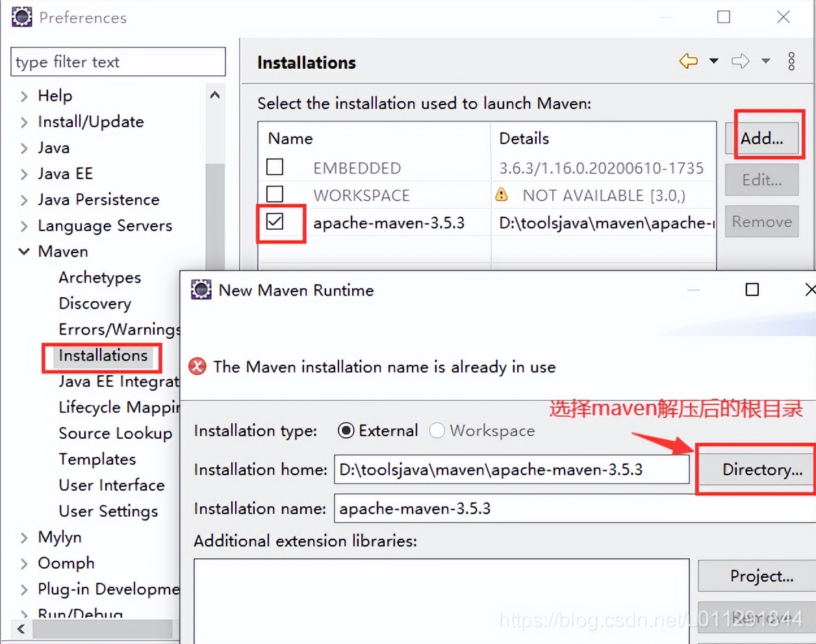Click the back navigation arrow icon
816x644 pixels.
[x=688, y=60]
